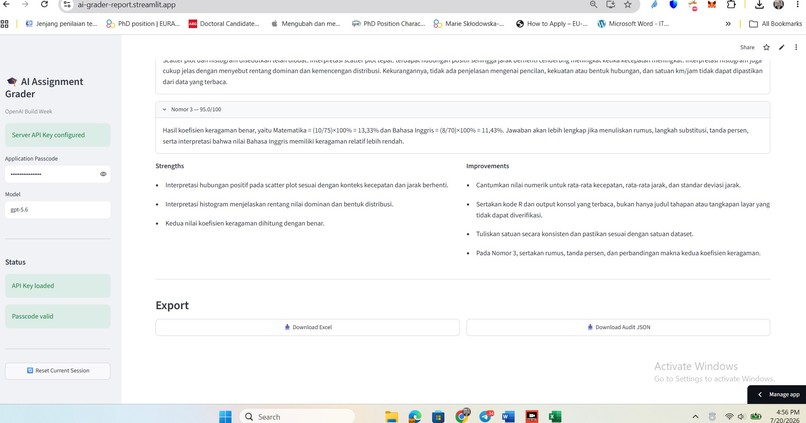Click the Windows taskbar Search box
Image resolution: width=806 pixels, height=423 pixels.
point(297,416)
